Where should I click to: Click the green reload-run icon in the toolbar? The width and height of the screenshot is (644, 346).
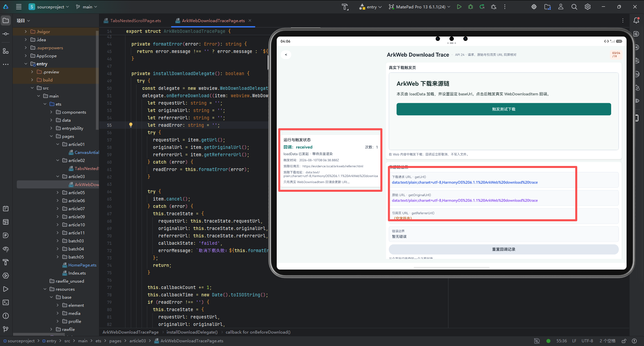(x=482, y=7)
